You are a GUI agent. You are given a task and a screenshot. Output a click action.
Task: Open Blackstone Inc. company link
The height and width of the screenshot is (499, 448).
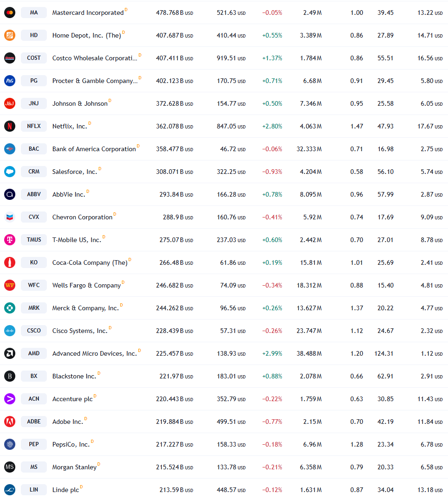(x=74, y=376)
